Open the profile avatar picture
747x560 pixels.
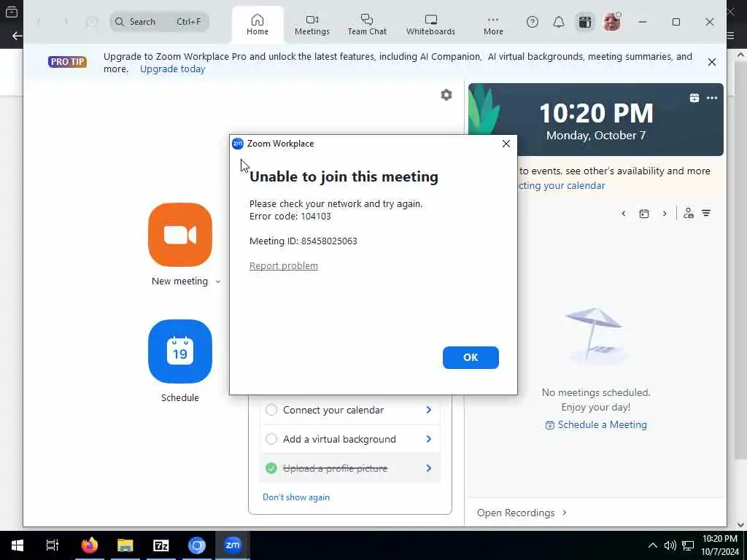click(x=612, y=22)
